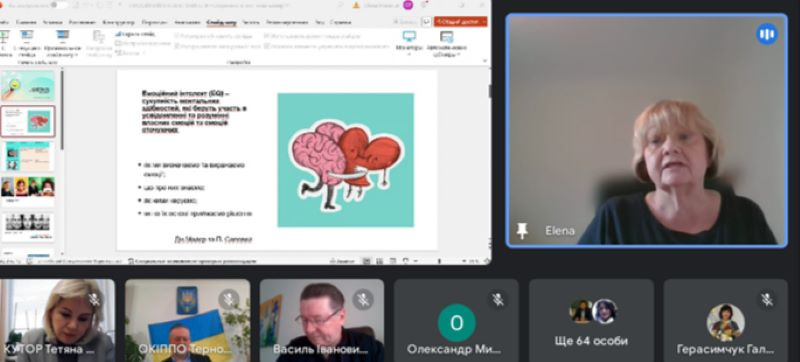800x362 pixels.
Task: Click the comments button beside Share
Action: coord(426,22)
